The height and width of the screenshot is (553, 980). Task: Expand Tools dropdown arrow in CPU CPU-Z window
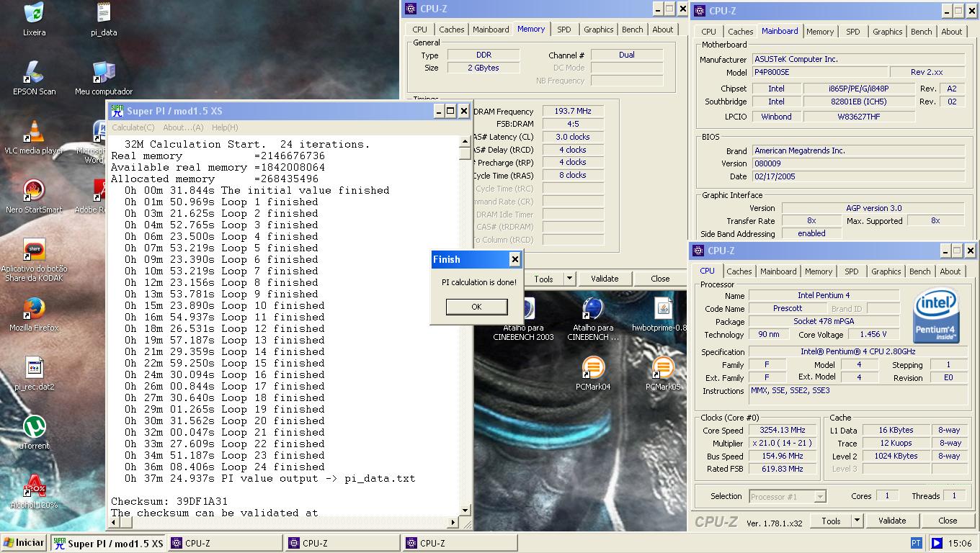click(856, 521)
